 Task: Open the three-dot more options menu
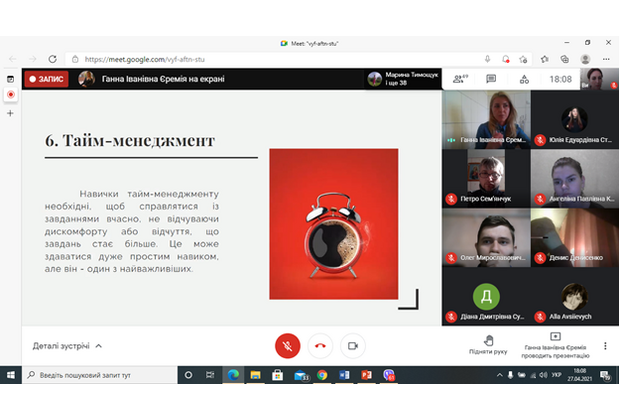605,345
